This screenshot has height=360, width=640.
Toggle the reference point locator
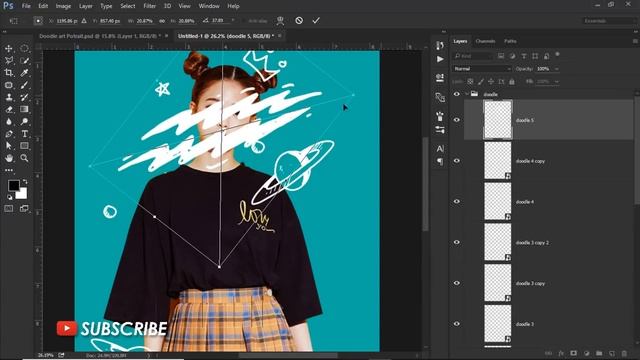[38, 20]
